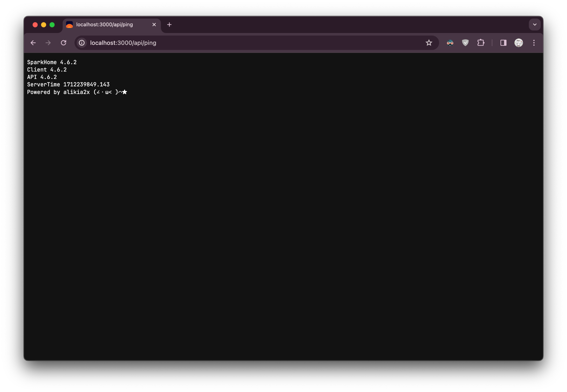Click the forward navigation arrow
The height and width of the screenshot is (392, 567).
(x=48, y=43)
